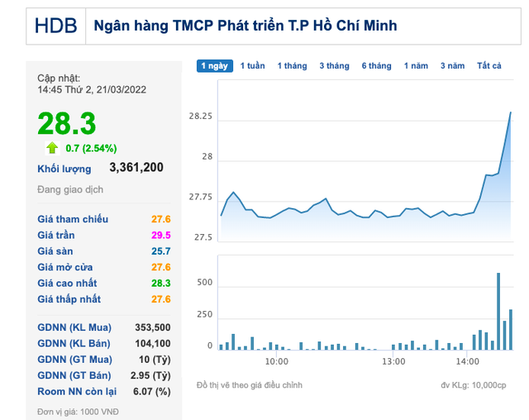529x420 pixels.
Task: Click the 'GDNN (KL Mua)' label
Action: pos(76,327)
